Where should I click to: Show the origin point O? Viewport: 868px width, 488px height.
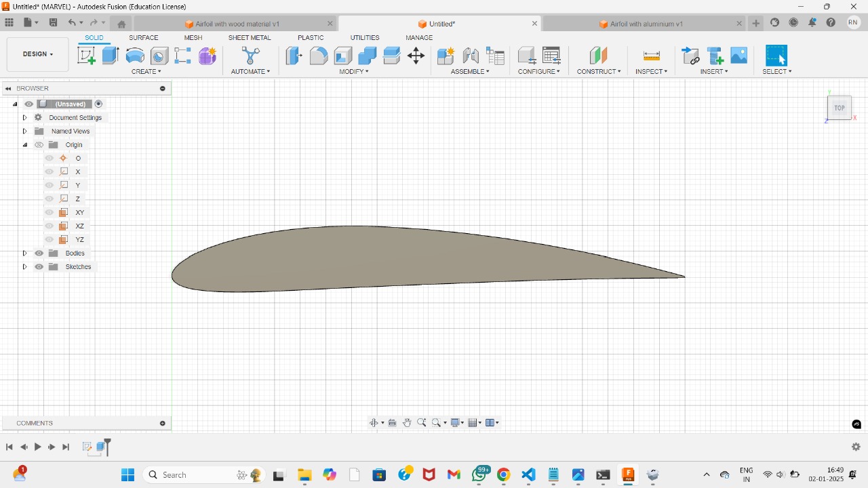coord(50,159)
